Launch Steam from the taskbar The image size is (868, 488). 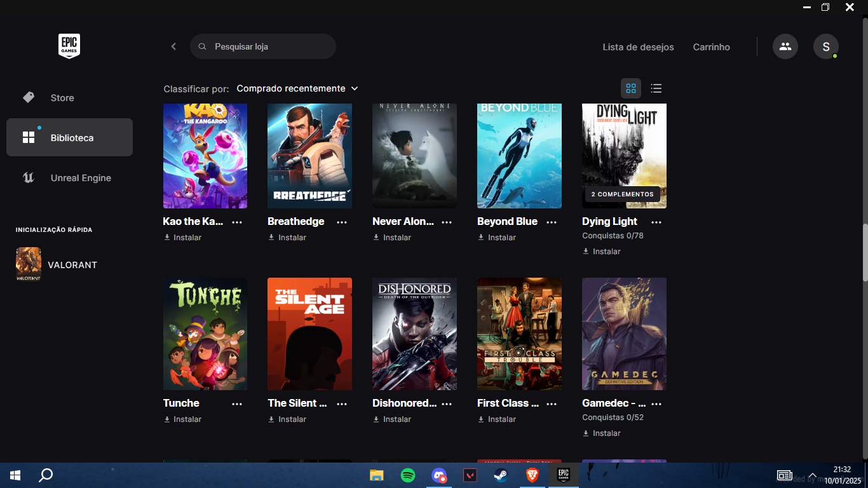pyautogui.click(x=501, y=475)
